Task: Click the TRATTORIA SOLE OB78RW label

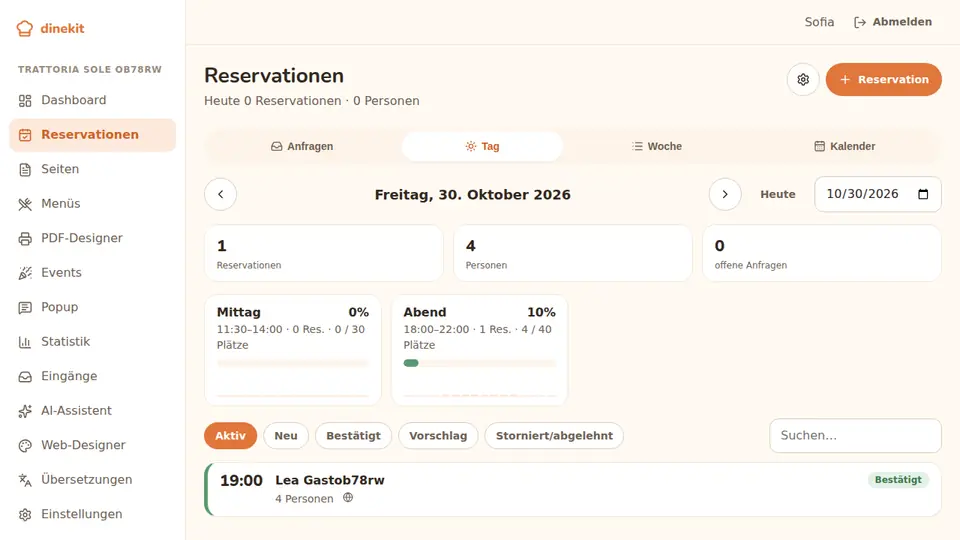Action: 89,70
